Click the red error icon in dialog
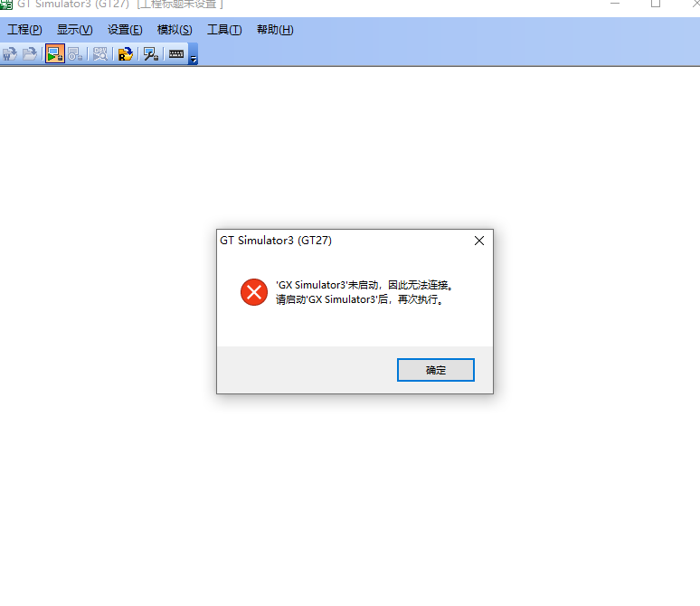This screenshot has width=700, height=606. pyautogui.click(x=254, y=292)
